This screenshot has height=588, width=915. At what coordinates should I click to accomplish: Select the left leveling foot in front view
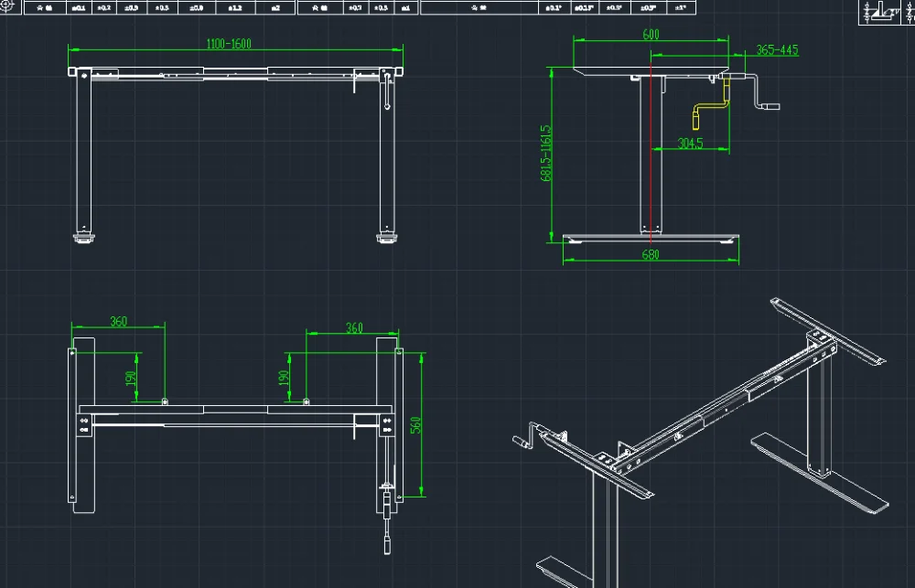[x=83, y=239]
